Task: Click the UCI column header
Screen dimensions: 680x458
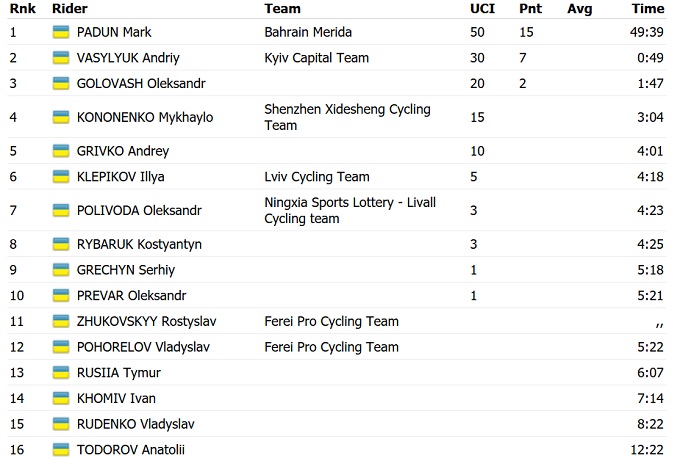Action: pos(482,9)
